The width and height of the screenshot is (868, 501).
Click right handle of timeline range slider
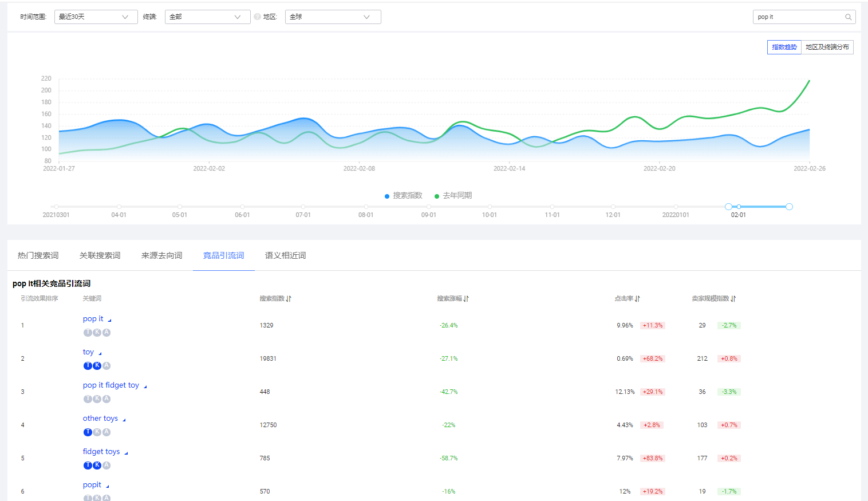(789, 207)
